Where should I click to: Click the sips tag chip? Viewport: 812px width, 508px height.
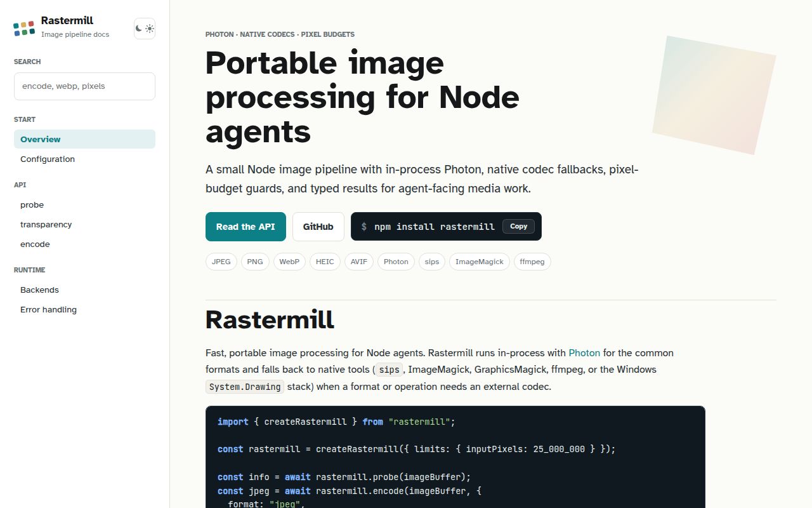click(432, 262)
